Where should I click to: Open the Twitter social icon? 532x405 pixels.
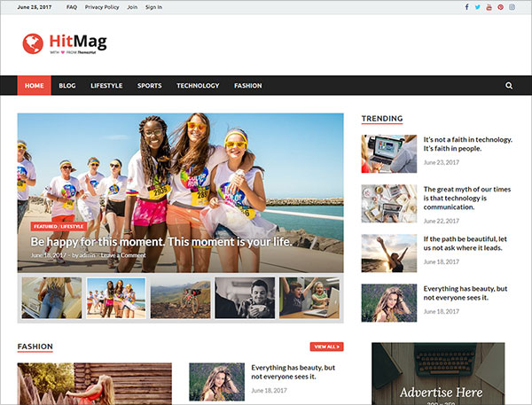click(478, 7)
